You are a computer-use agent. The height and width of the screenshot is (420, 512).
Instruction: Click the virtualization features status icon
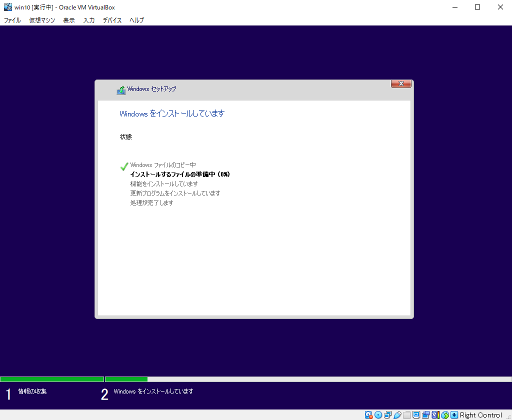coord(434,415)
